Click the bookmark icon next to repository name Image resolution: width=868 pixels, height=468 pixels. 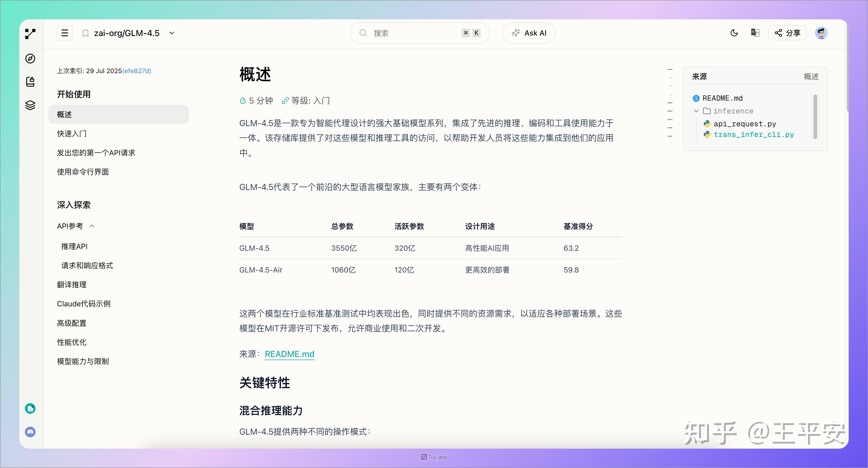(x=85, y=33)
